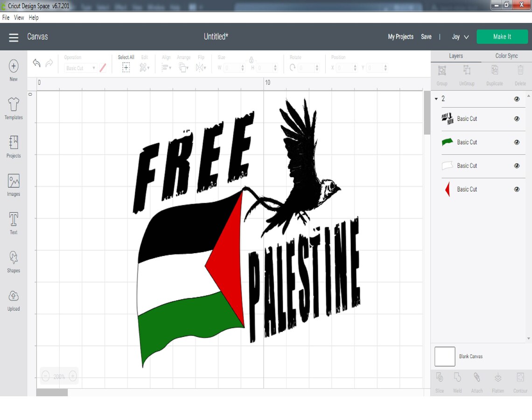Select the Contour tool
This screenshot has width=532, height=420.
(519, 378)
